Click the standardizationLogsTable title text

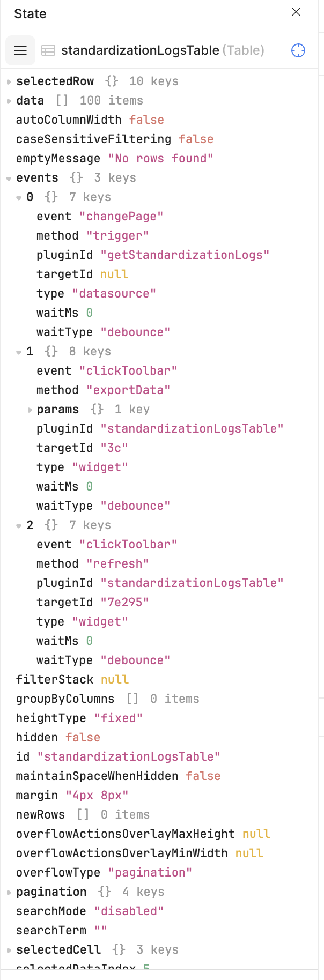[140, 50]
